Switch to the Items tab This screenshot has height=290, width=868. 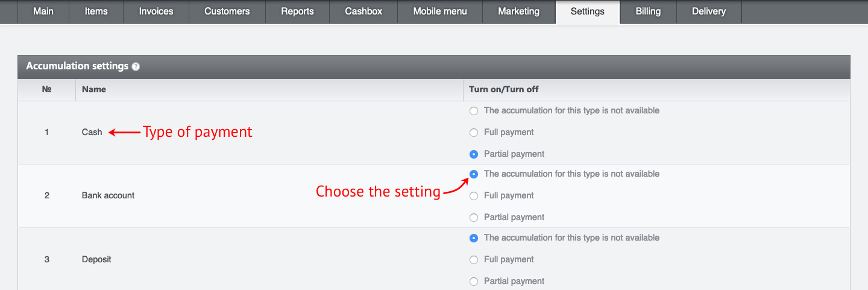(96, 11)
